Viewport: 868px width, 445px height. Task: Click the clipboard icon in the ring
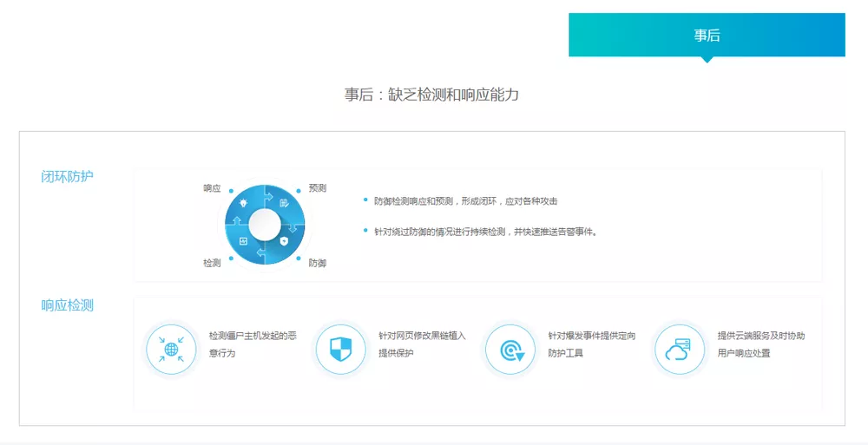pyautogui.click(x=284, y=203)
